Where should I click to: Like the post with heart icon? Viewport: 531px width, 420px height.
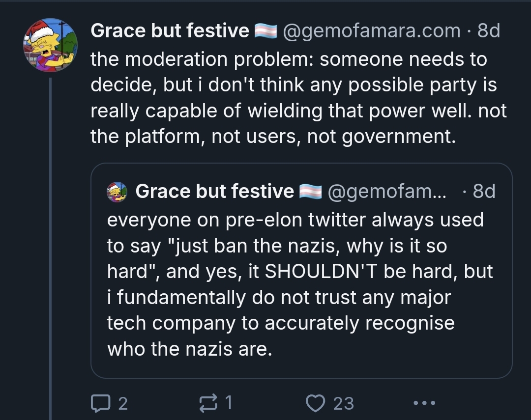point(316,403)
